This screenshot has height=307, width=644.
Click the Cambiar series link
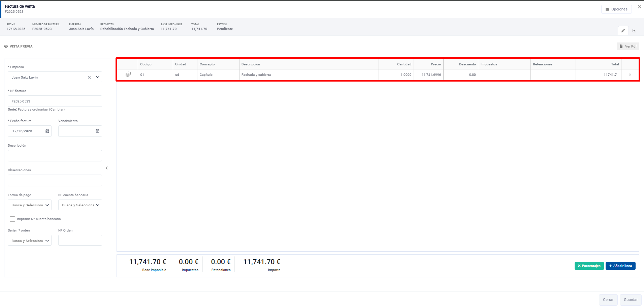pyautogui.click(x=57, y=110)
